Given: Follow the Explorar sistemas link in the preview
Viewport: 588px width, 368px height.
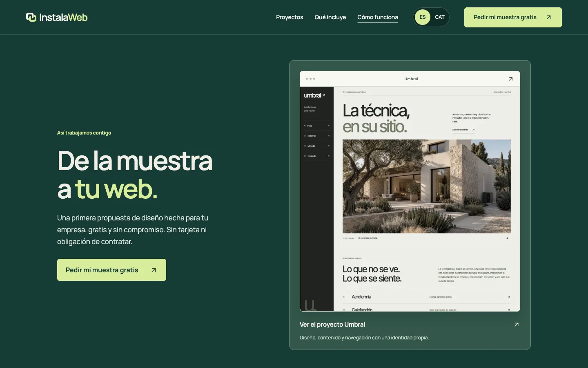Looking at the screenshot, I should coord(463,130).
